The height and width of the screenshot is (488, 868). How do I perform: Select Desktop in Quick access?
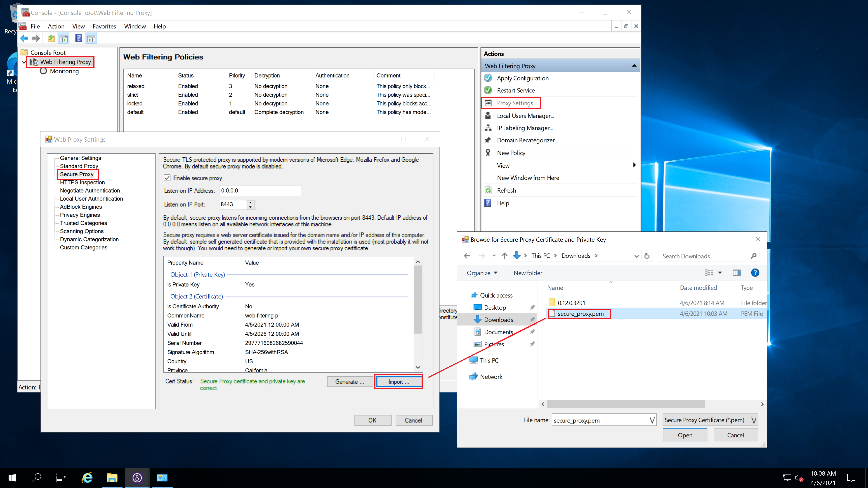[x=495, y=307]
